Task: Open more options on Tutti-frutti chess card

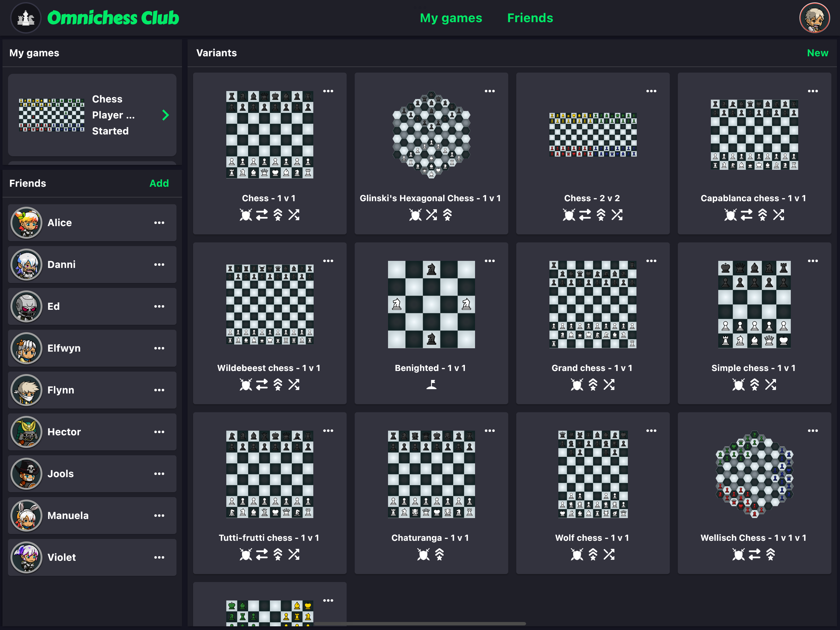Action: 328,431
